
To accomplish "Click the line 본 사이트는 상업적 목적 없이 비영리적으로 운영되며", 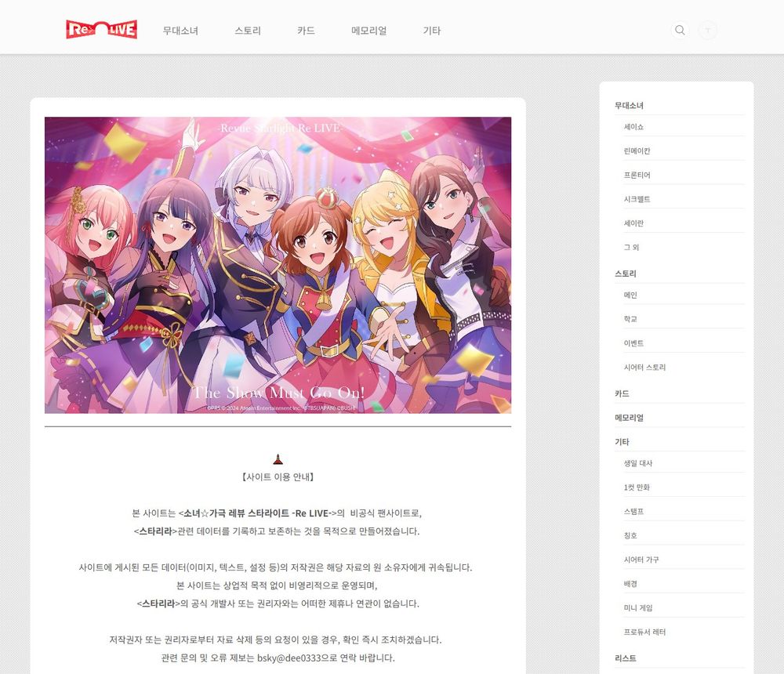I will click(277, 585).
